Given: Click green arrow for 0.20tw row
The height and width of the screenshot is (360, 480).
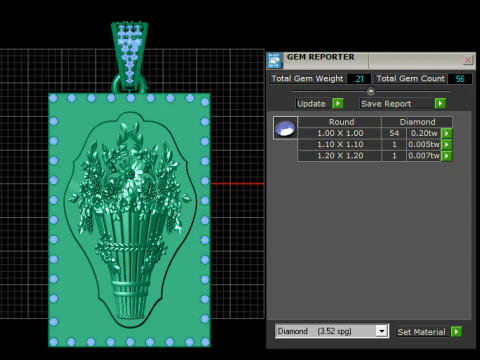Looking at the screenshot, I should 446,133.
